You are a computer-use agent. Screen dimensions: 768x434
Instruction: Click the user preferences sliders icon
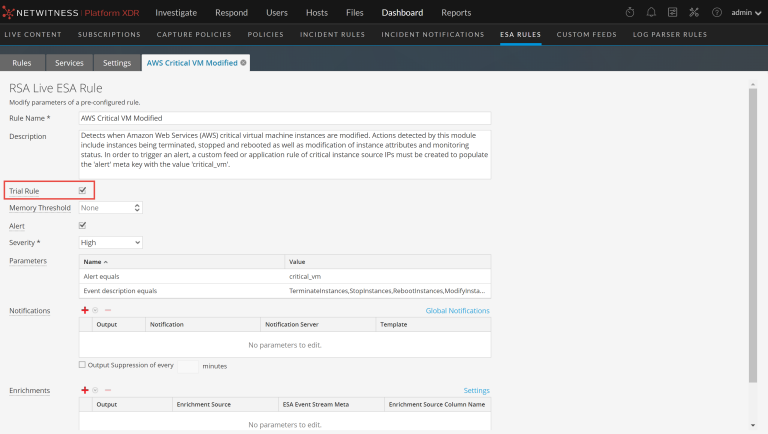tap(673, 13)
